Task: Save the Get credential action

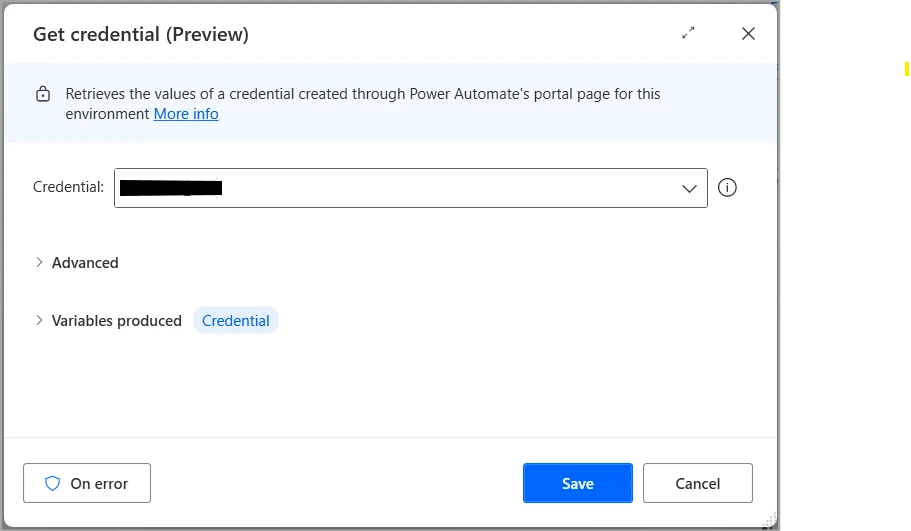Action: coord(577,483)
